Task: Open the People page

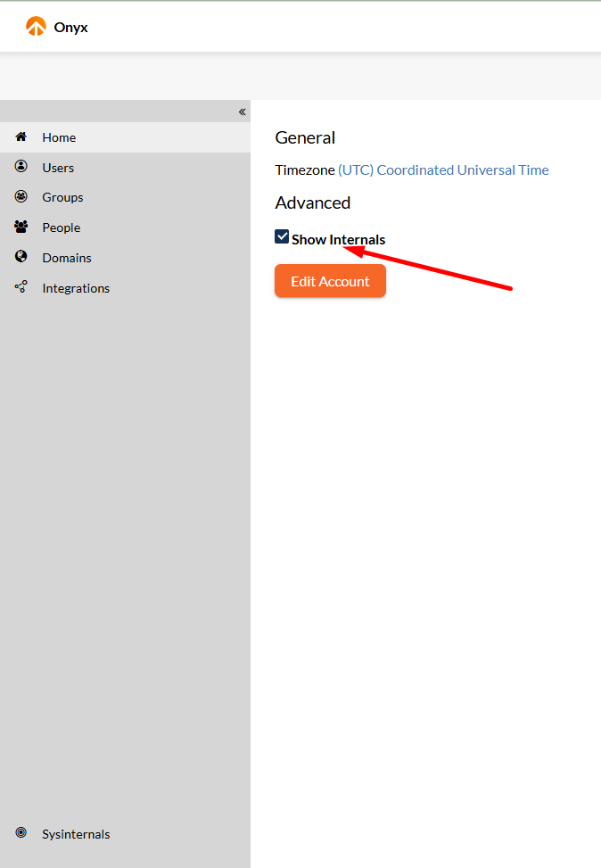Action: [x=125, y=227]
